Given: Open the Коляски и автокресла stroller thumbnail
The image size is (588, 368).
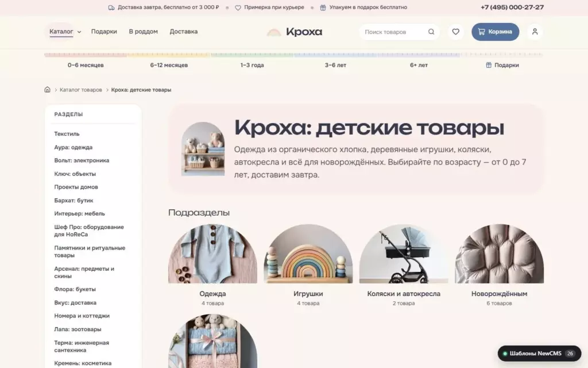Looking at the screenshot, I should [x=404, y=254].
